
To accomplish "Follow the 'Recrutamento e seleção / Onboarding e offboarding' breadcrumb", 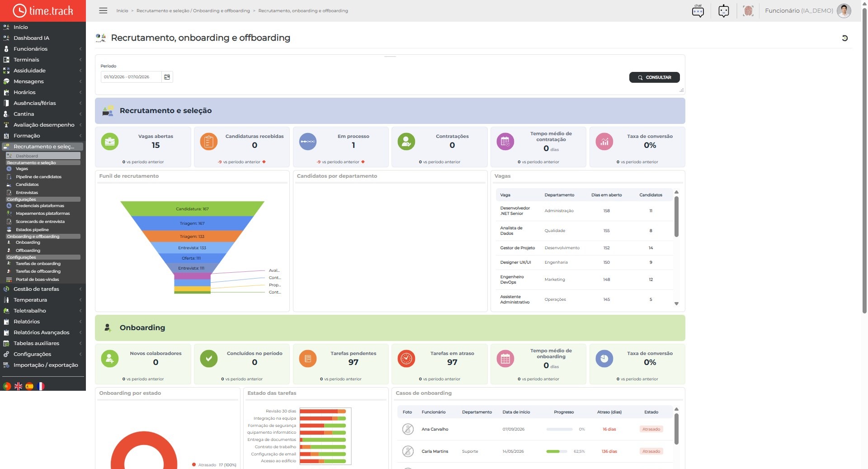I will [193, 11].
